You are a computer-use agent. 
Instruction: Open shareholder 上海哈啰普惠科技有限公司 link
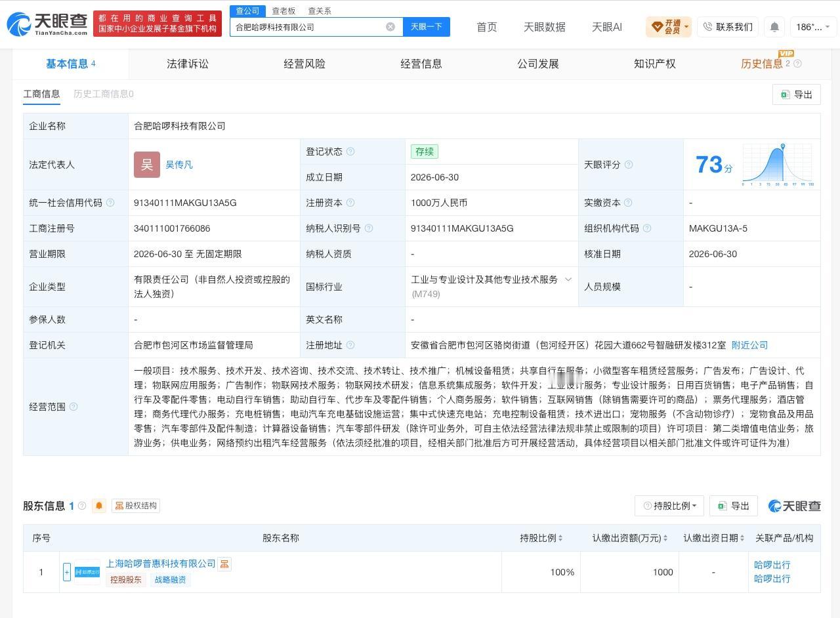[x=161, y=564]
